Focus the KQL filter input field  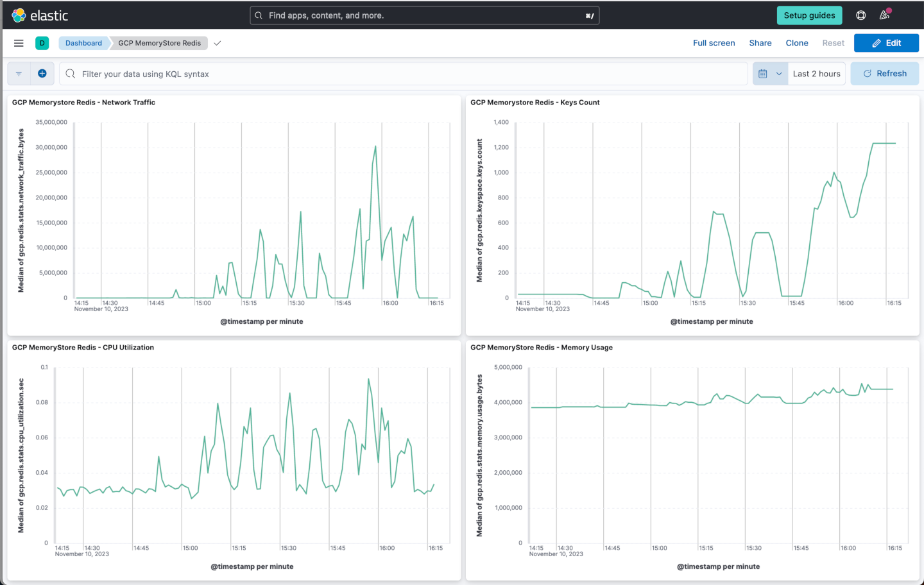tap(411, 74)
